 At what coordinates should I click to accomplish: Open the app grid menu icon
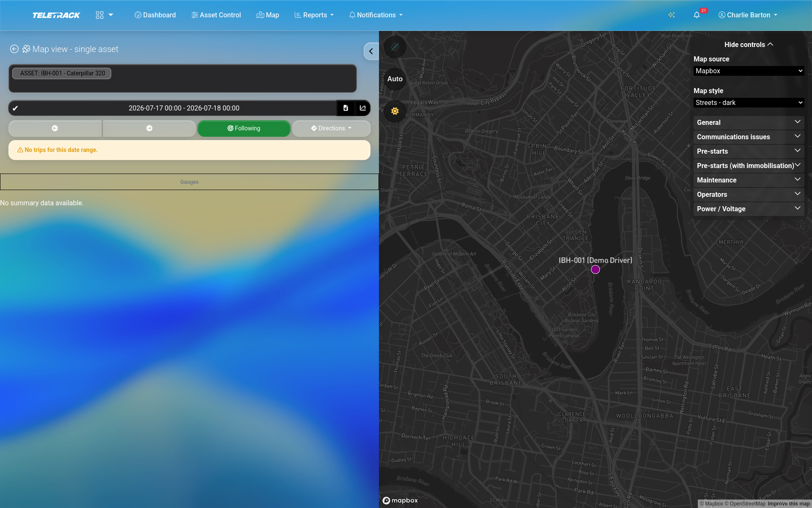[100, 15]
